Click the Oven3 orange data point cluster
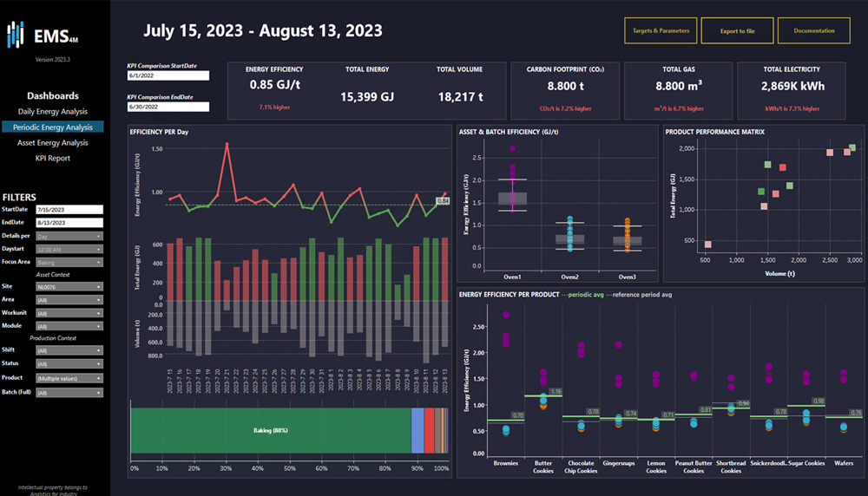This screenshot has height=496, width=868. pos(628,236)
